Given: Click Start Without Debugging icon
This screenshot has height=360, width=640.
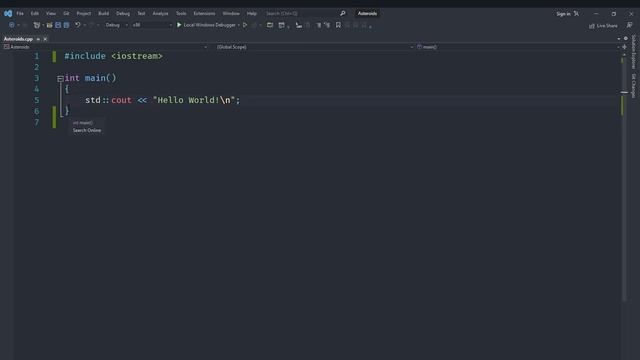Looking at the screenshot, I should coord(245,25).
